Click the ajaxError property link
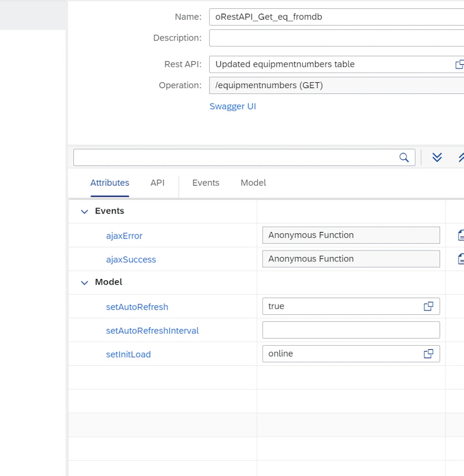 point(124,236)
